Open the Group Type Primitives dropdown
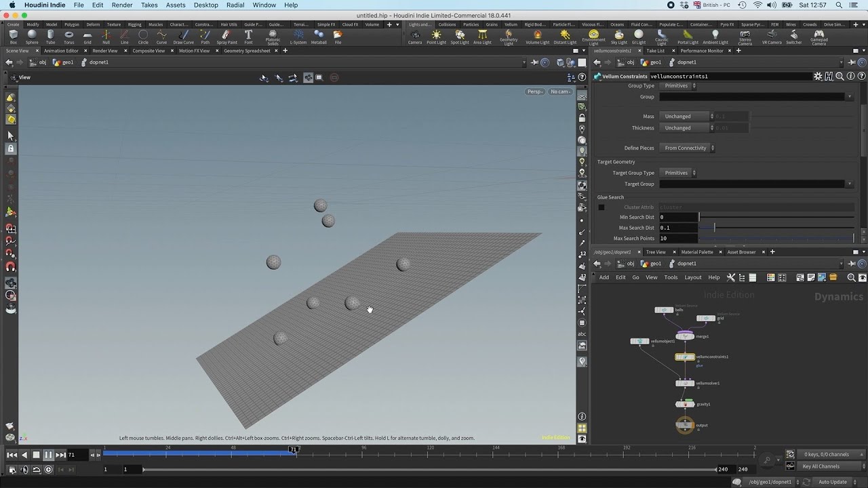The height and width of the screenshot is (488, 868). (x=679, y=86)
